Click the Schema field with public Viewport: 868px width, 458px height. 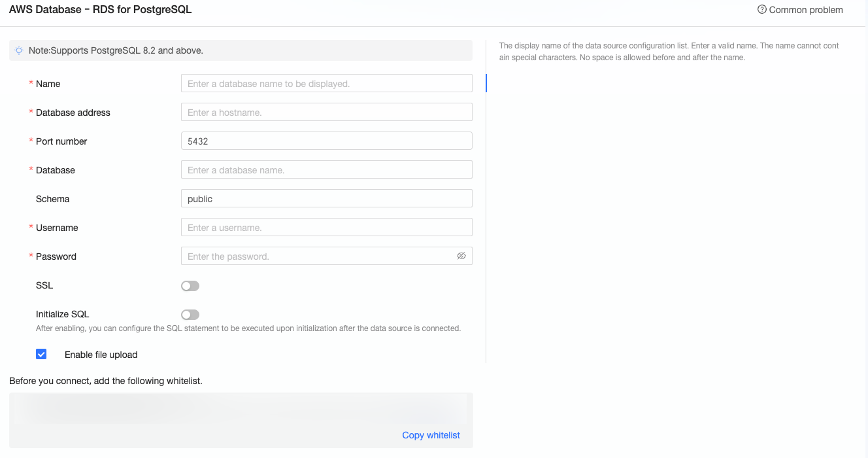click(327, 198)
